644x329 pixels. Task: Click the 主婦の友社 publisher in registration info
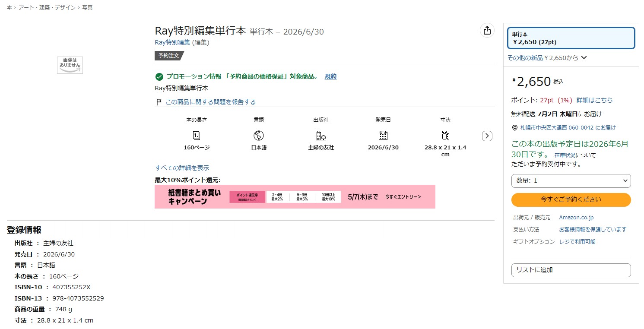click(58, 243)
